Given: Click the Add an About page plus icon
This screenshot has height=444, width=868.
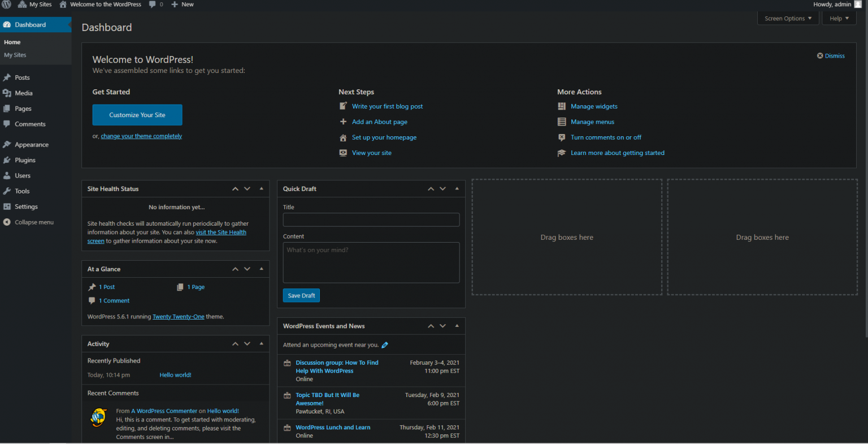Looking at the screenshot, I should point(343,122).
